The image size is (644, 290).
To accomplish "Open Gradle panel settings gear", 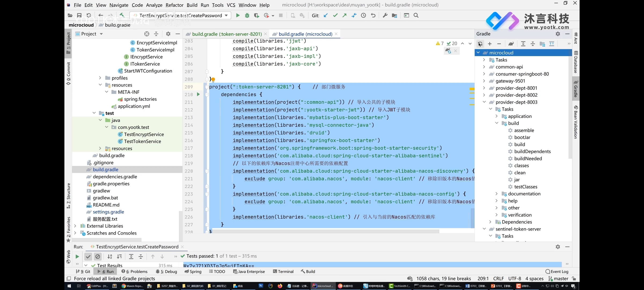I will [x=558, y=34].
